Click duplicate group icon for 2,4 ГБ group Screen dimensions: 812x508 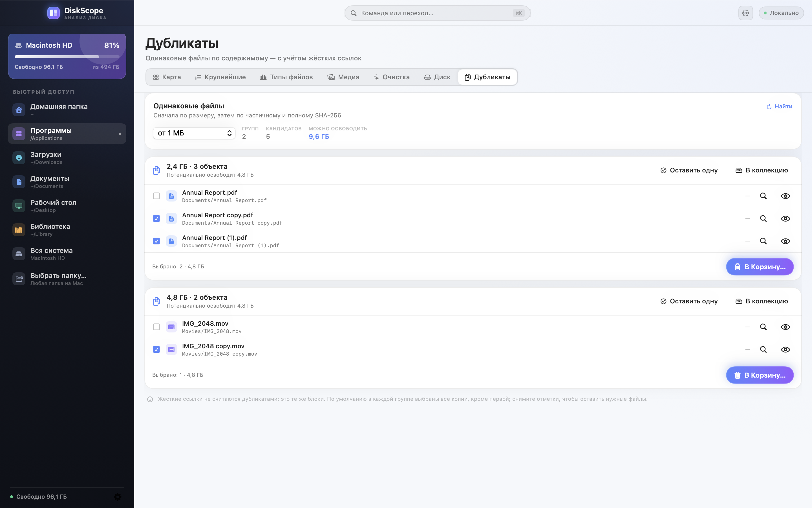156,170
